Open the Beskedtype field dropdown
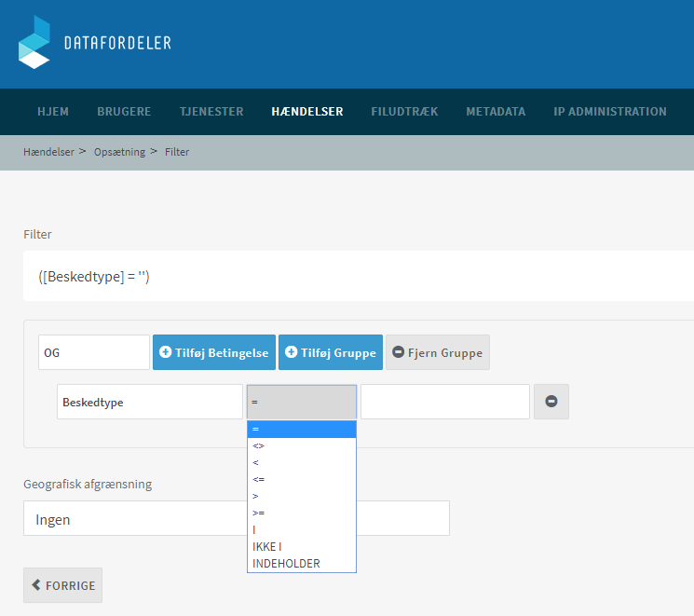The width and height of the screenshot is (694, 616). pyautogui.click(x=149, y=402)
